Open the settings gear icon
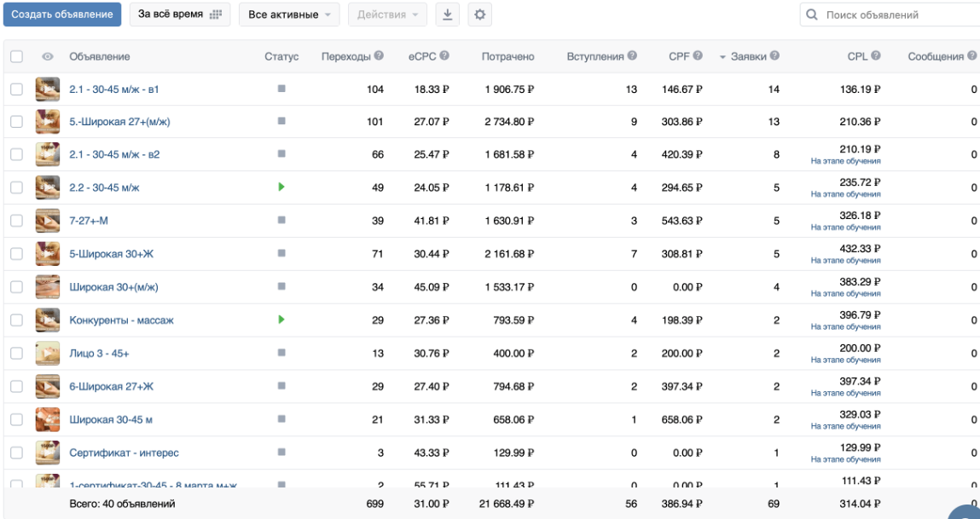This screenshot has height=519, width=980. click(479, 14)
